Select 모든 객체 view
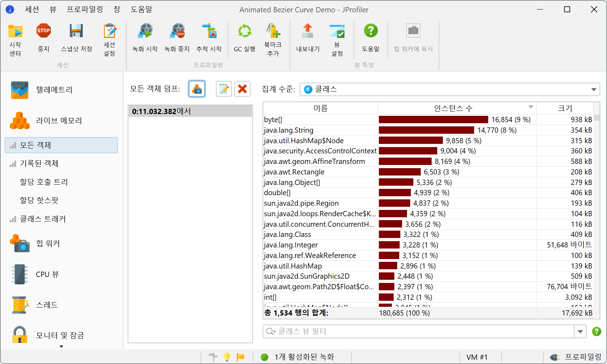The height and width of the screenshot is (364, 607). pyautogui.click(x=62, y=145)
